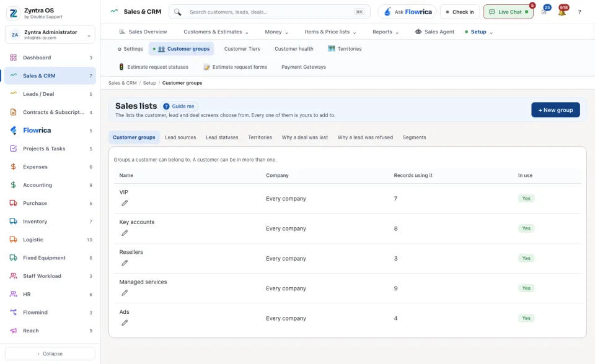Click the Records using it column header
Image resolution: width=595 pixels, height=364 pixels.
(x=413, y=176)
